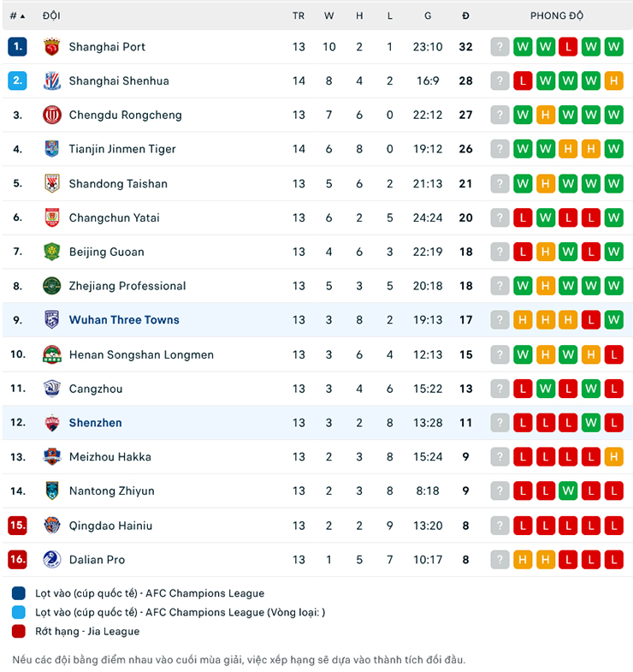633x672 pixels.
Task: Click the dark blue AFC Champions League swatch
Action: pyautogui.click(x=19, y=593)
